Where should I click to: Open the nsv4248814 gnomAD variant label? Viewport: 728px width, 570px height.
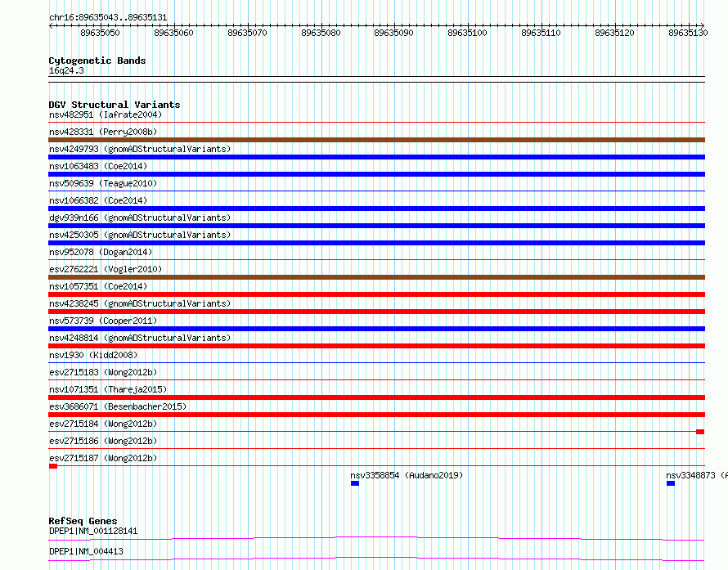[x=140, y=338]
